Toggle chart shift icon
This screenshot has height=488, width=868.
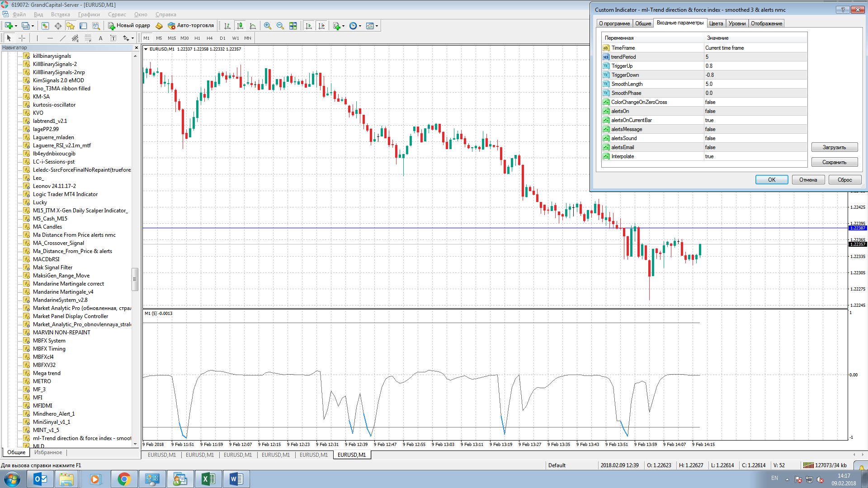(321, 26)
